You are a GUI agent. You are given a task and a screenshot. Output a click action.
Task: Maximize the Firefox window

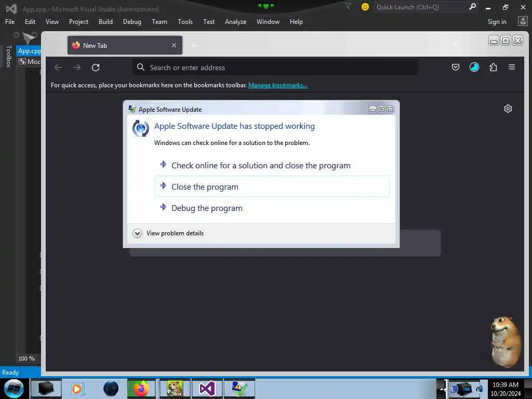pos(506,41)
